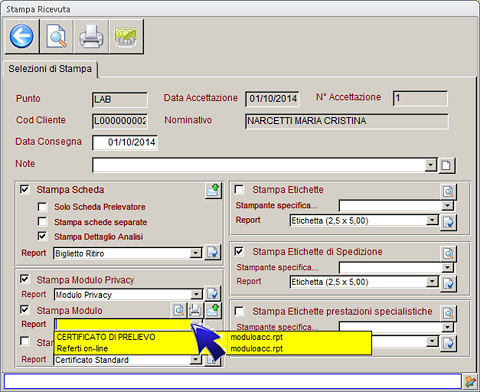The width and height of the screenshot is (480, 392).
Task: Click the preview icon in the Stampa Etichette panel
Action: 448,192
